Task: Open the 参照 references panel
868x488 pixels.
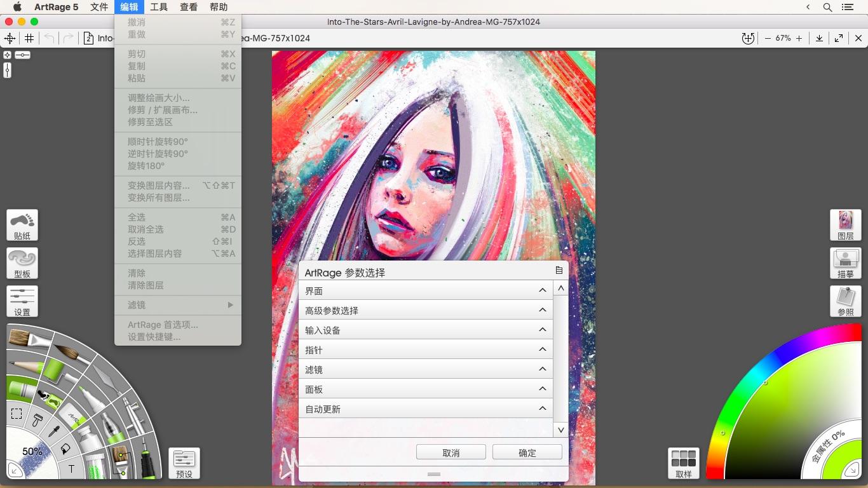Action: 846,301
